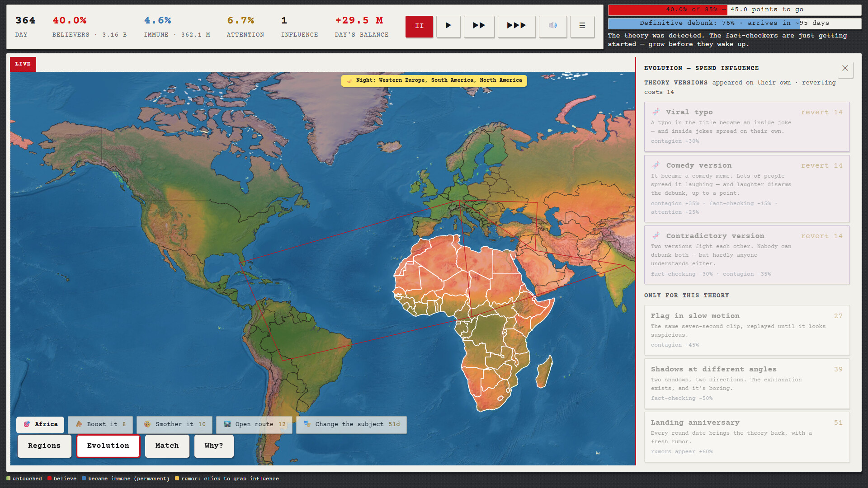The width and height of the screenshot is (868, 488).
Task: Click the Smother it icon
Action: point(147,424)
